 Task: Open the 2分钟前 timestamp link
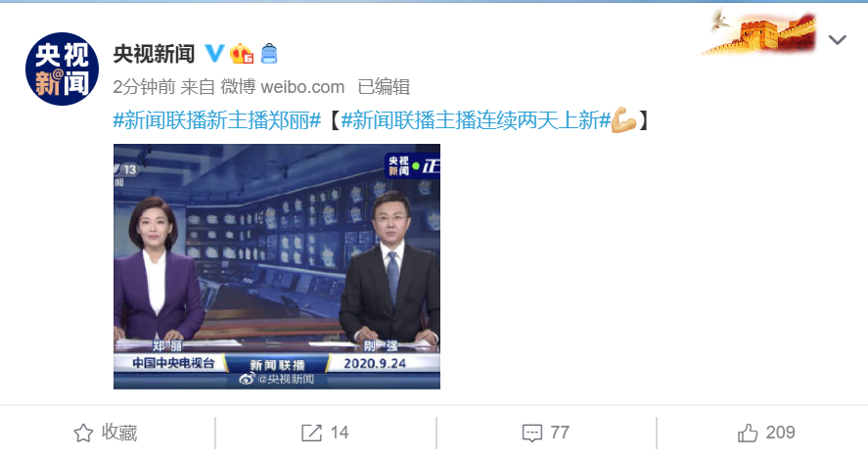pyautogui.click(x=144, y=87)
